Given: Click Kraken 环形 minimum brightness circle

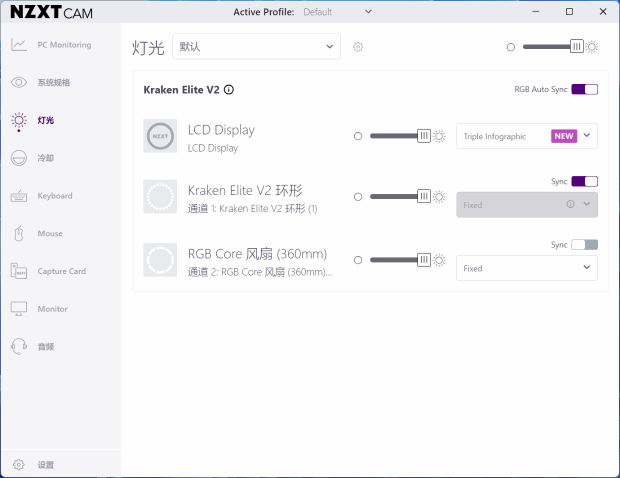Looking at the screenshot, I should (x=358, y=197).
